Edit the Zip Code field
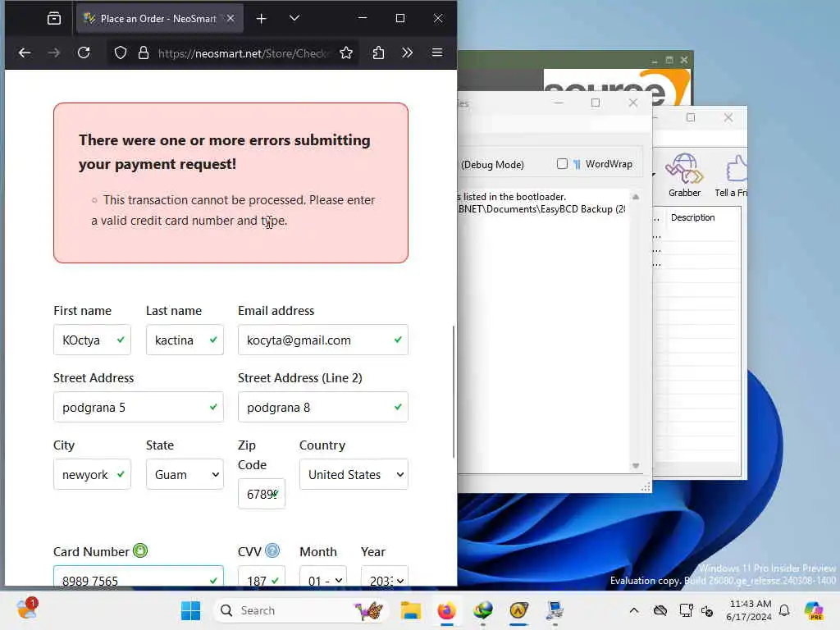This screenshot has height=630, width=840. [262, 493]
